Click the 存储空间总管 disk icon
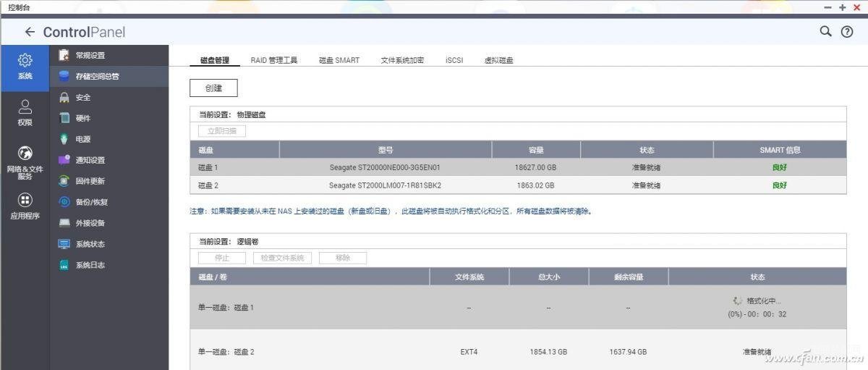 64,76
